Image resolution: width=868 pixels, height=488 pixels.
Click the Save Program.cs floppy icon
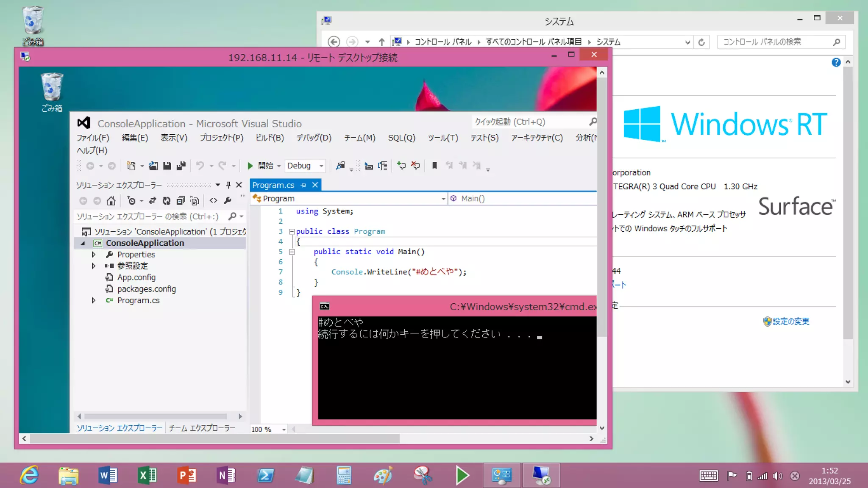click(167, 166)
